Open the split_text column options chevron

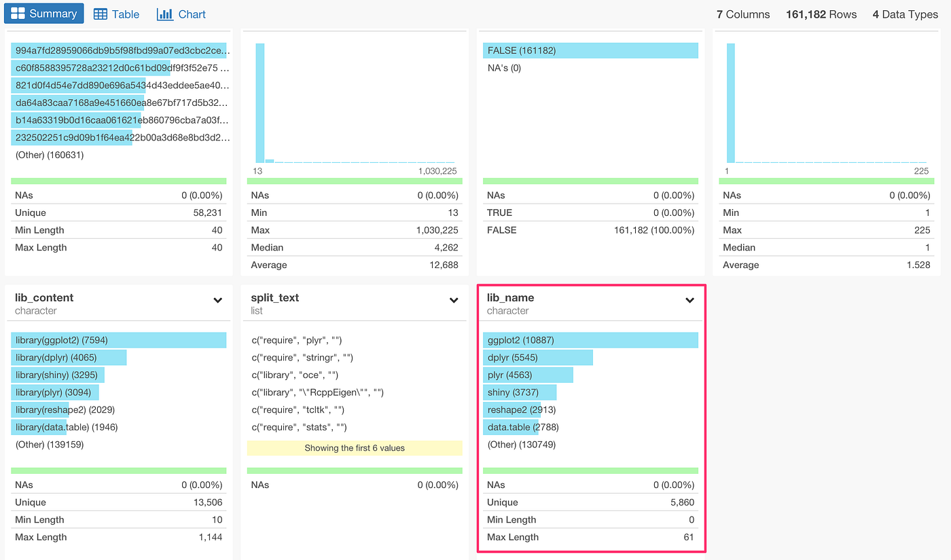tap(453, 299)
